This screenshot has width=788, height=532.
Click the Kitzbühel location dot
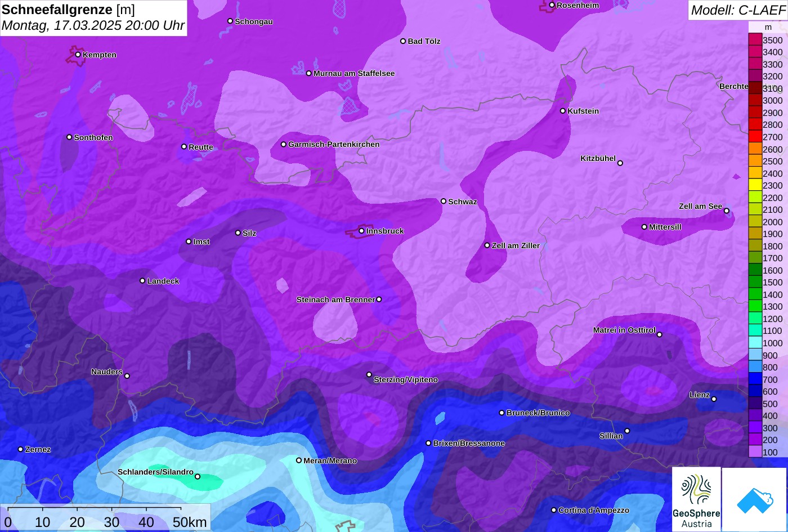[x=620, y=163]
